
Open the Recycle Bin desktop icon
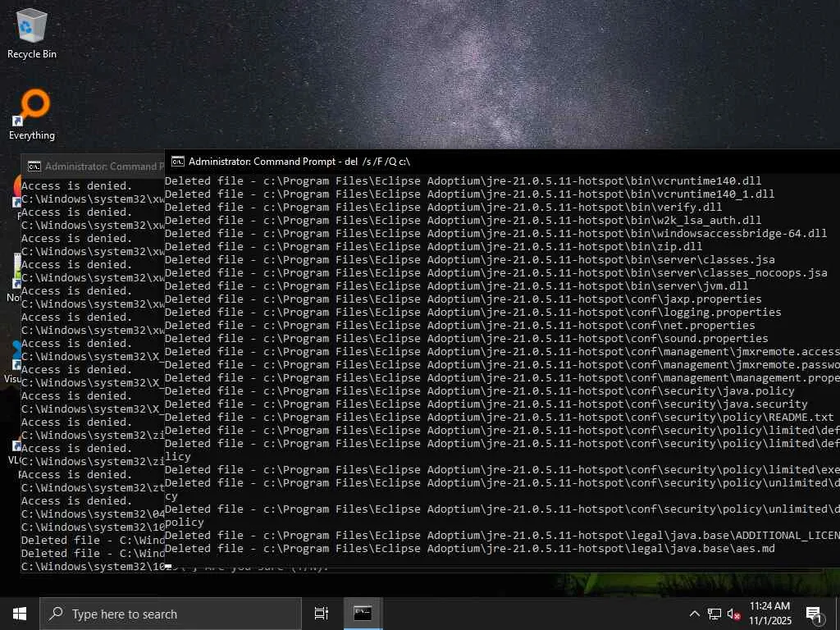32,33
